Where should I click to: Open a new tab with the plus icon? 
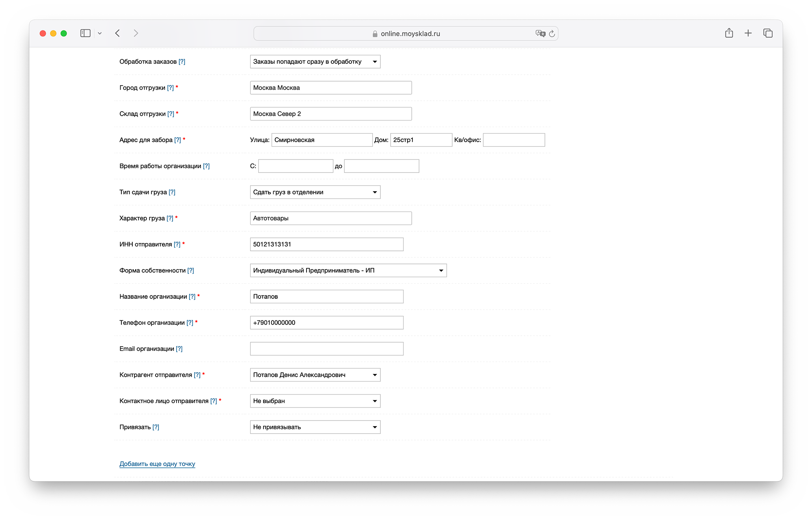click(748, 33)
